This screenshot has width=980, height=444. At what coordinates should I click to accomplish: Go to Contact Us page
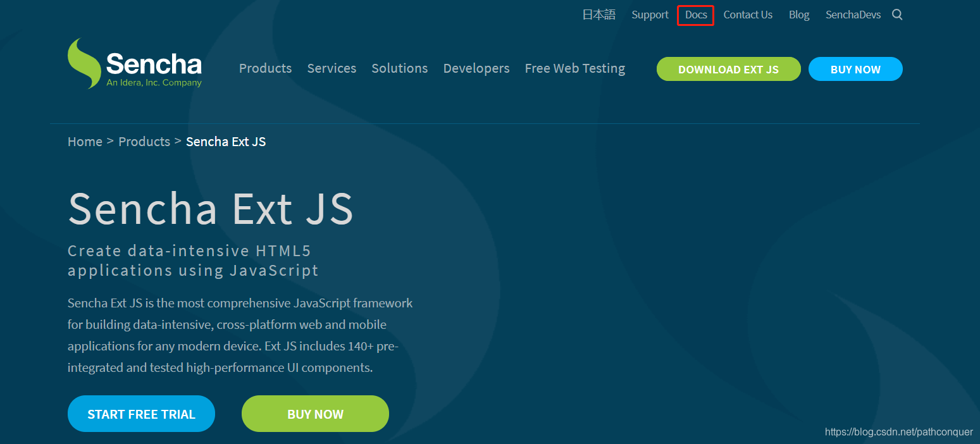click(x=748, y=15)
